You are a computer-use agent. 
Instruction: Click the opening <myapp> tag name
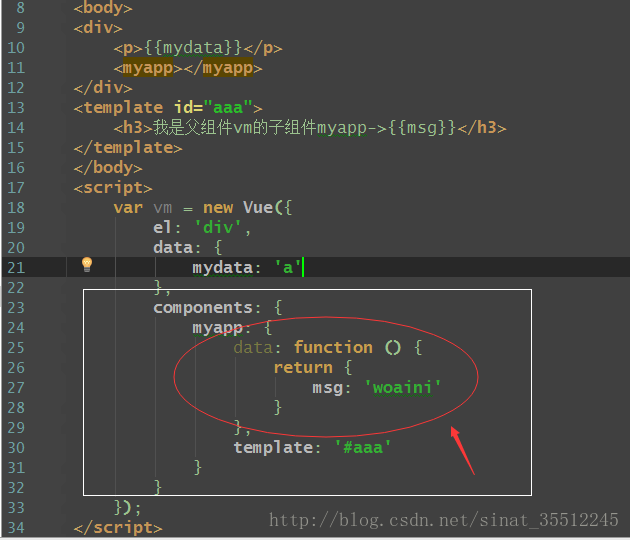pyautogui.click(x=148, y=68)
